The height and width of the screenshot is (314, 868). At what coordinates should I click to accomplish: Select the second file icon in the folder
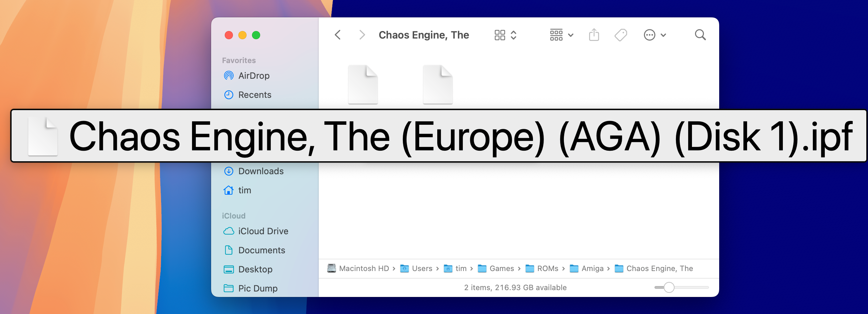click(x=438, y=84)
